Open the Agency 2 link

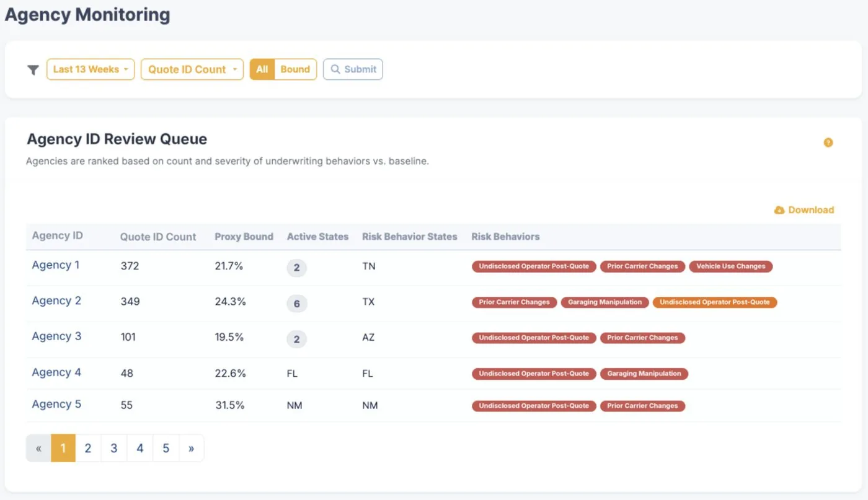56,301
